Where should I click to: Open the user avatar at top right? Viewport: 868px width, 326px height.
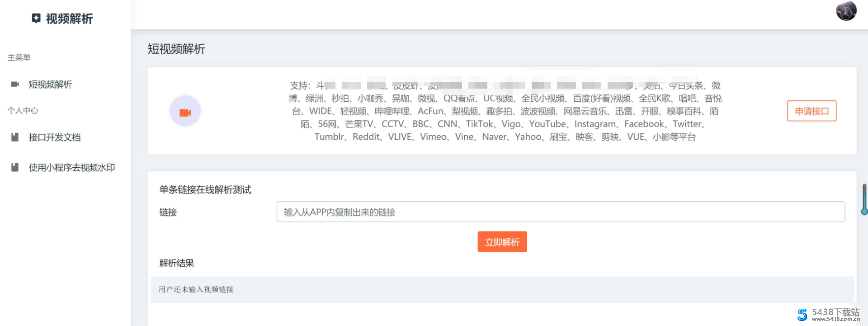[x=846, y=11]
